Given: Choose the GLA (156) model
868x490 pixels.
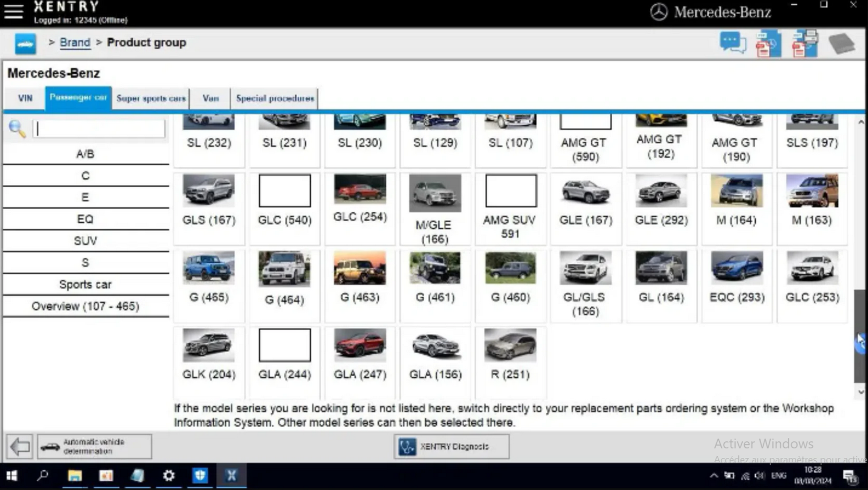Looking at the screenshot, I should (435, 362).
